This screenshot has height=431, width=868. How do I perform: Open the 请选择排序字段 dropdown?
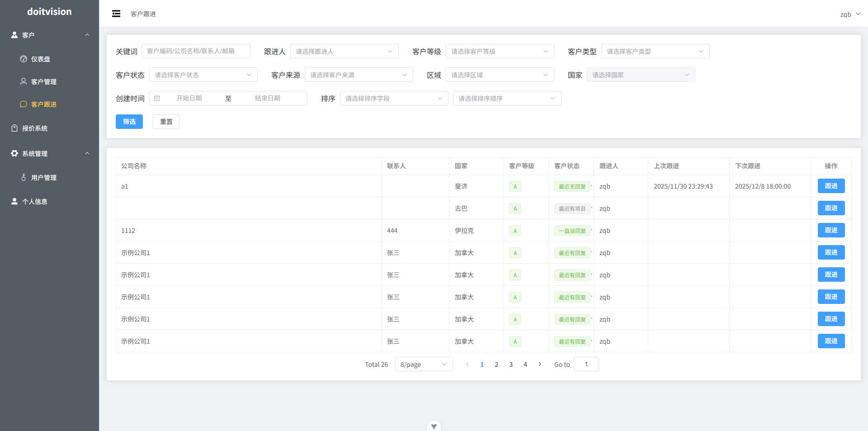click(x=394, y=98)
